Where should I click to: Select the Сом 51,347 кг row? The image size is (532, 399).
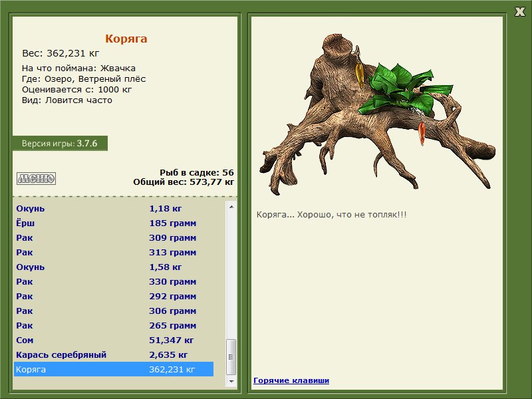114,340
